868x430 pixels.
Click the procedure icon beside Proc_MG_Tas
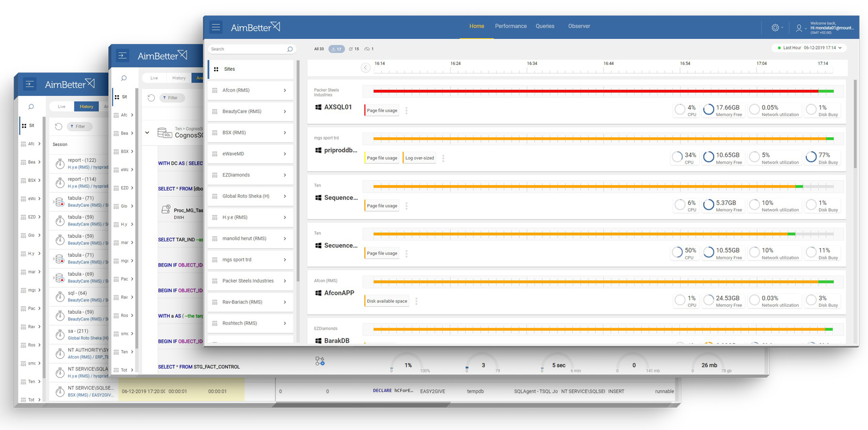(x=166, y=209)
